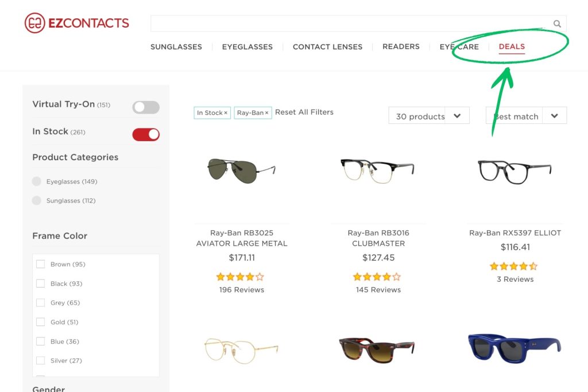Image resolution: width=588 pixels, height=392 pixels.
Task: Open the Readers menu
Action: [x=401, y=46]
